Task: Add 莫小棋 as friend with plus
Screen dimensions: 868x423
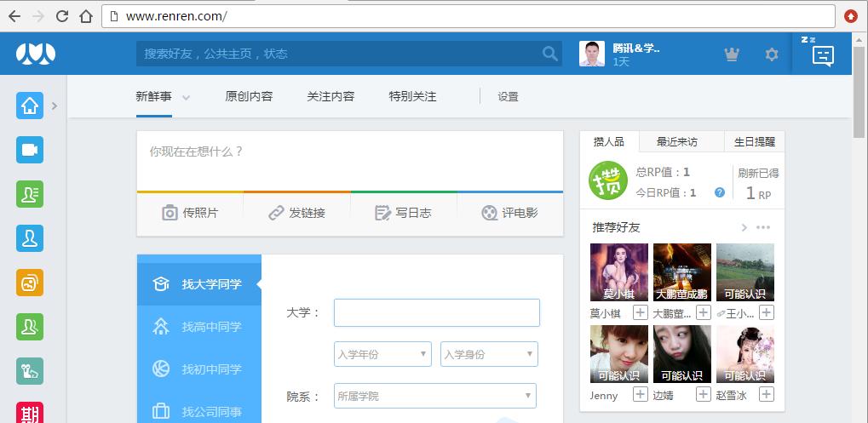Action: click(x=641, y=312)
